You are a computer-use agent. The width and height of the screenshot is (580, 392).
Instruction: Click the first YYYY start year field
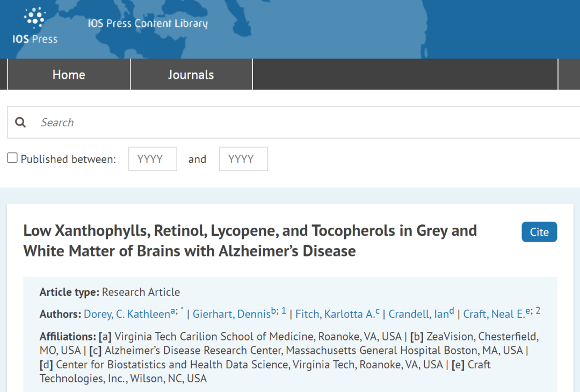(153, 159)
